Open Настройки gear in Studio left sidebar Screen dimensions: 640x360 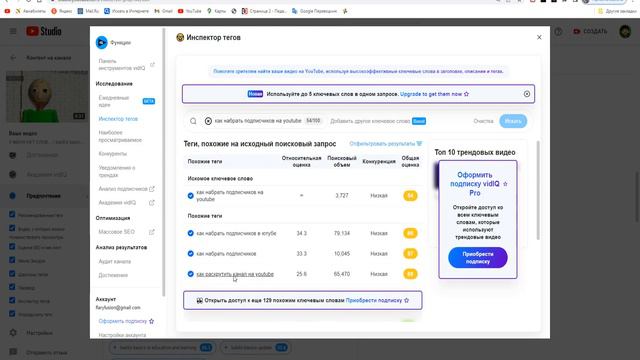(13, 333)
